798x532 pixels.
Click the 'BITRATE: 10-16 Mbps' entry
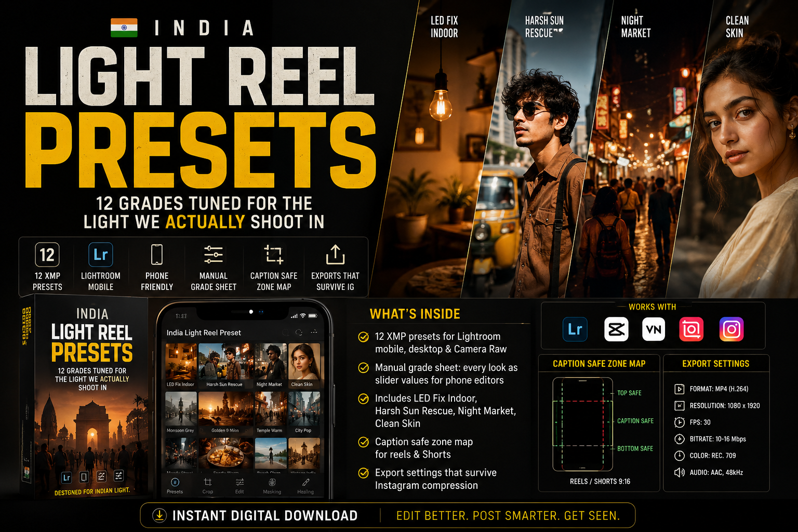tap(717, 439)
